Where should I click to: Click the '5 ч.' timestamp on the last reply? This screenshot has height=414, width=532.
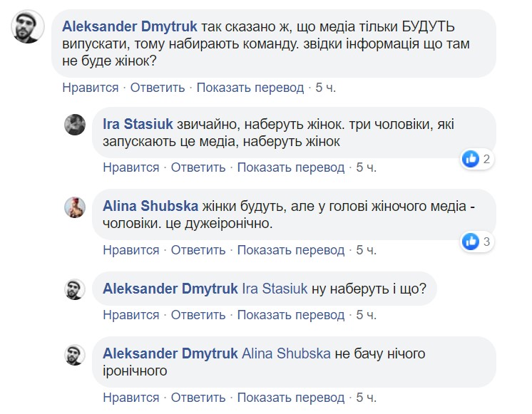click(x=366, y=398)
